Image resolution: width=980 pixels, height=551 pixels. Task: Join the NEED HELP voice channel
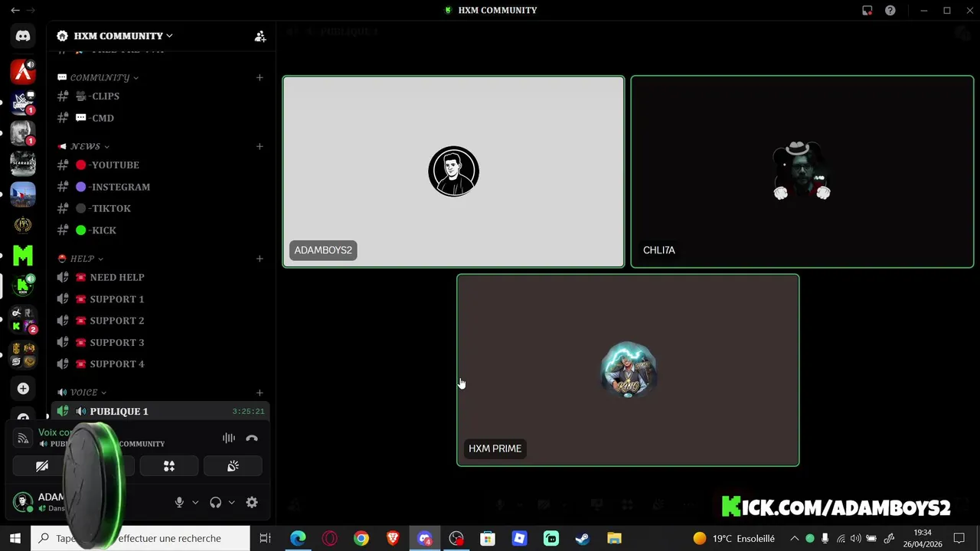161,277
